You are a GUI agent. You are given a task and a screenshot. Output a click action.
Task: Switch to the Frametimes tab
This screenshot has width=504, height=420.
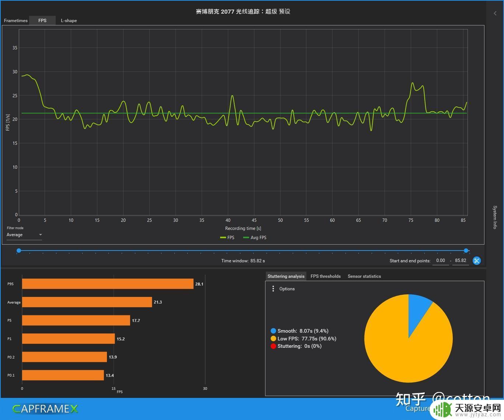point(15,21)
